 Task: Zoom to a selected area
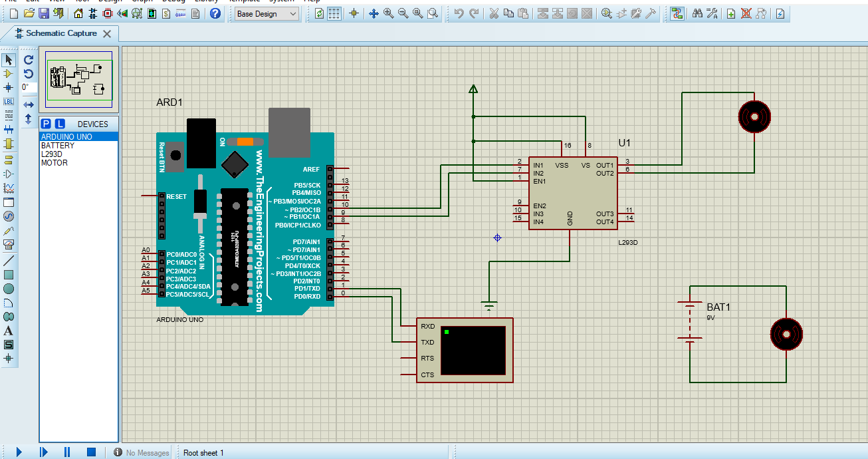[x=433, y=13]
